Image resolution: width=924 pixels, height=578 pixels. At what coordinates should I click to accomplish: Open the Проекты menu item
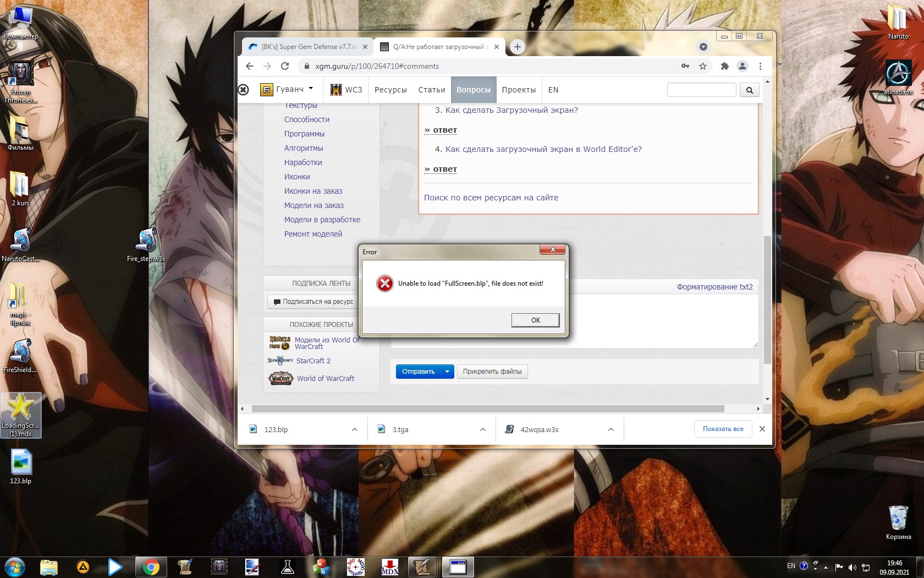pyautogui.click(x=519, y=90)
